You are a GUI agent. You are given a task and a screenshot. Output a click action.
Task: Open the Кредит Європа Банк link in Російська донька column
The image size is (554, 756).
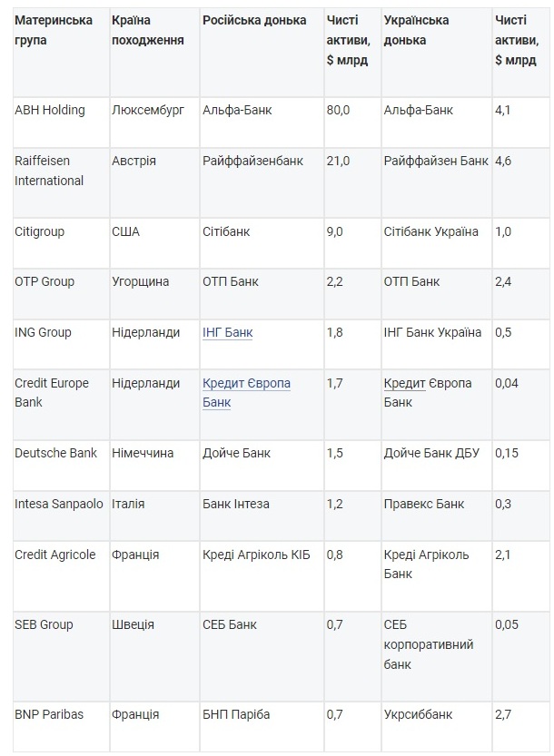(246, 392)
